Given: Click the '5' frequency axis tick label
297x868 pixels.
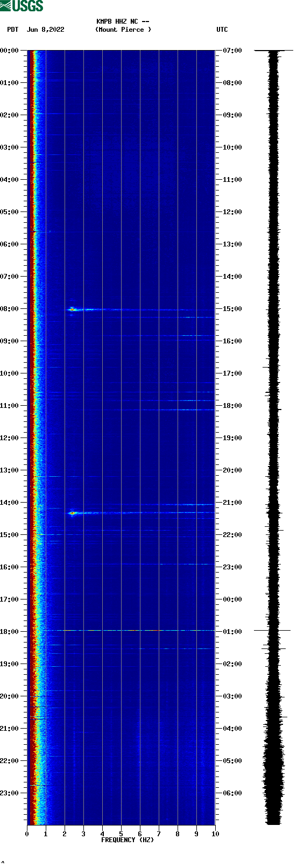Looking at the screenshot, I should (x=121, y=834).
